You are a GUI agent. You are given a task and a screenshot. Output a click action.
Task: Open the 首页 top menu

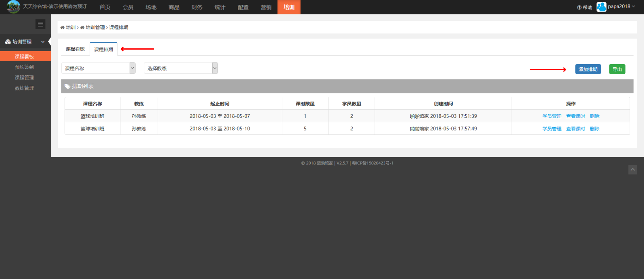click(x=105, y=7)
